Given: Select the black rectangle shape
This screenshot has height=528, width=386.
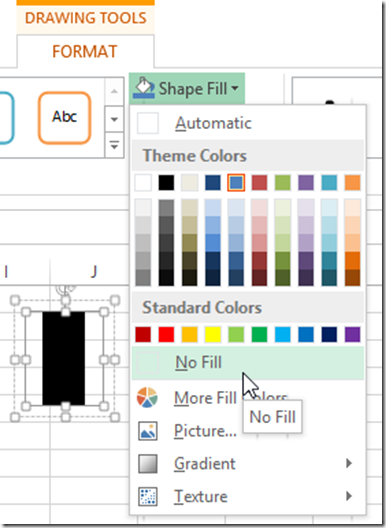Looking at the screenshot, I should coord(64,358).
